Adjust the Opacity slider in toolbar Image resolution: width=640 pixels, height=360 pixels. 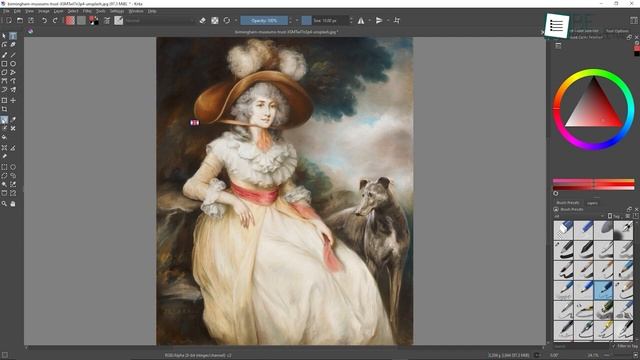[264, 20]
